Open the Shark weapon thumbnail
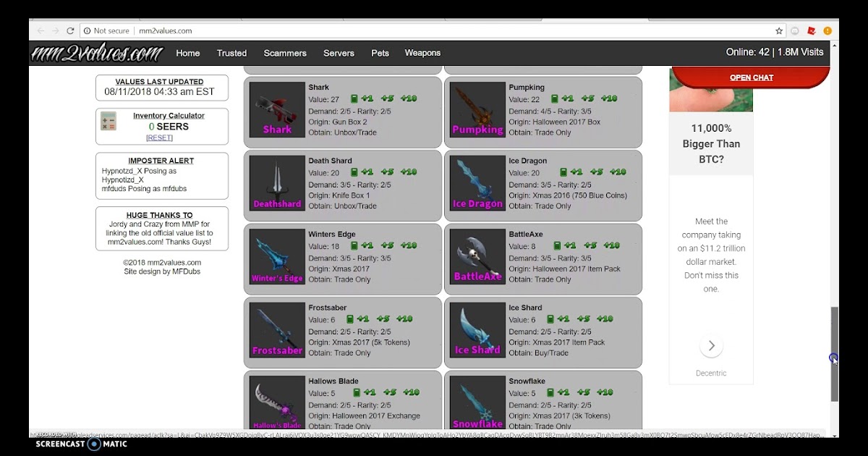The image size is (868, 456). 277,110
